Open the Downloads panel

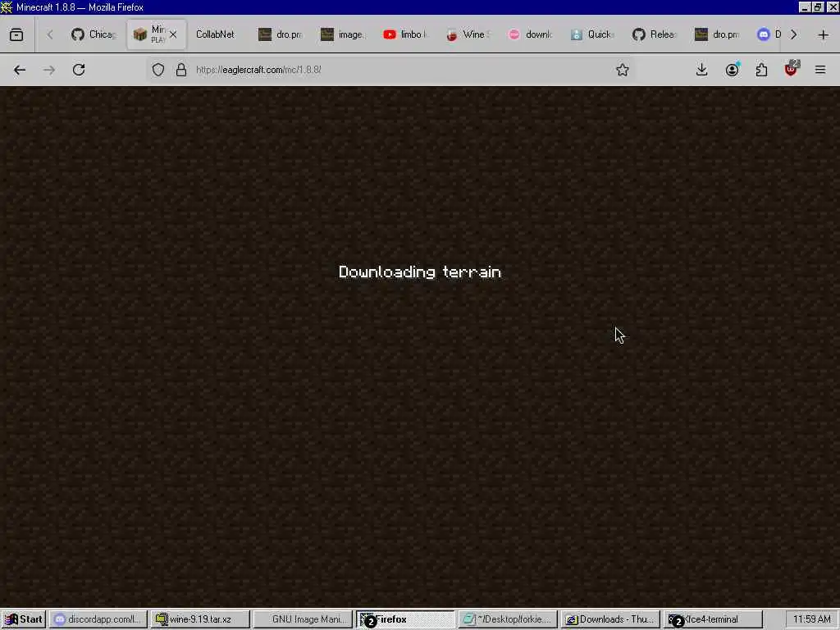(702, 70)
